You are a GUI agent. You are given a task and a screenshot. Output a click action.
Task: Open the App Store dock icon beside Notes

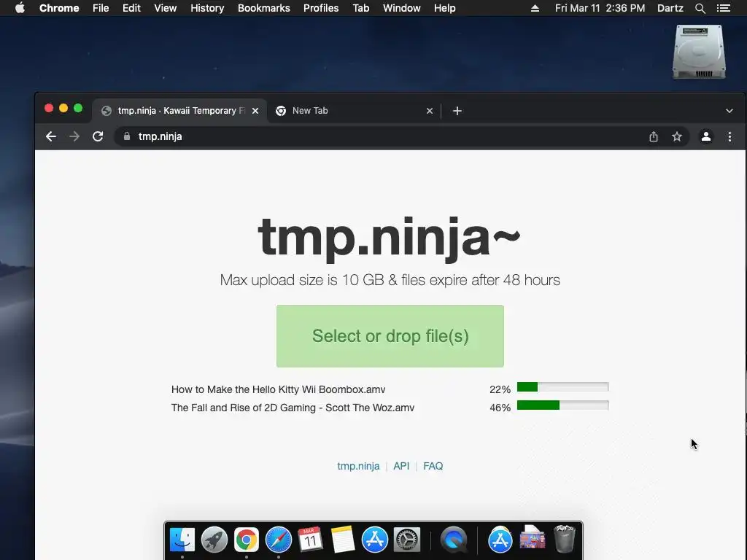coord(374,540)
